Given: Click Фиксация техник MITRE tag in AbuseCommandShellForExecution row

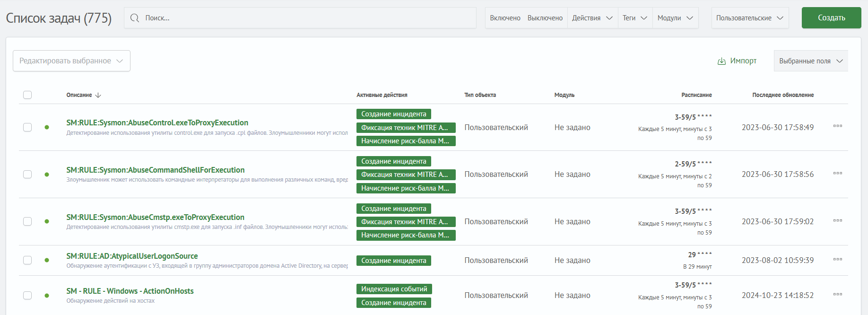Looking at the screenshot, I should point(406,175).
